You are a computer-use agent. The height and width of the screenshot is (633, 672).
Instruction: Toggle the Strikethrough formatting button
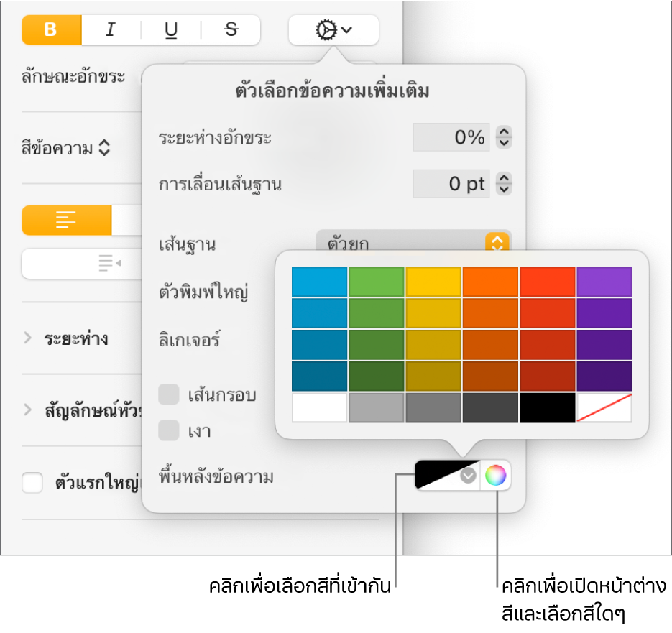(231, 30)
